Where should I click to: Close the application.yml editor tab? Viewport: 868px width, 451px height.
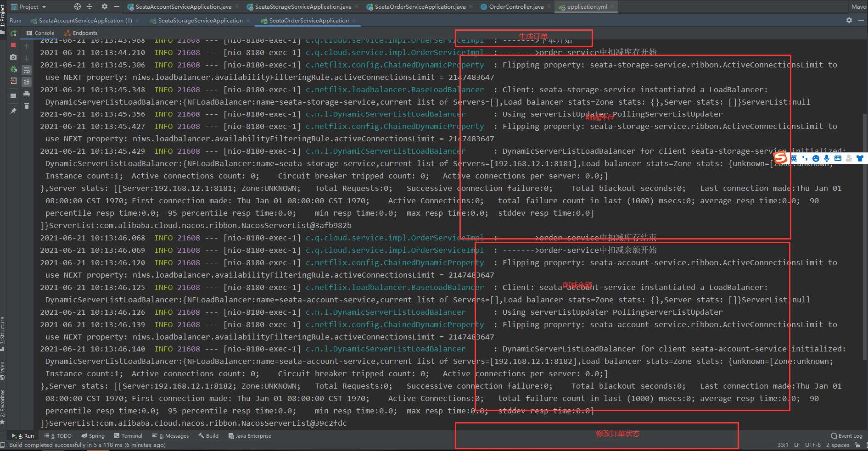tap(612, 7)
